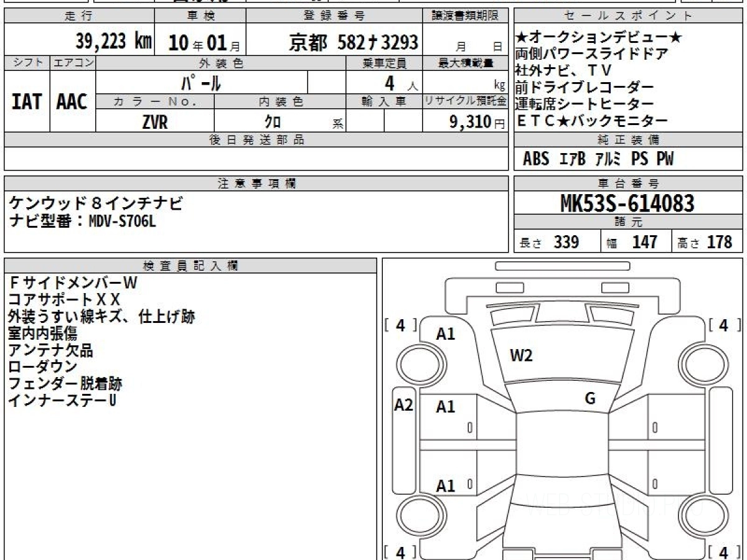Click the エアコン header cell
Screen dimensions: 747x560
tap(73, 63)
